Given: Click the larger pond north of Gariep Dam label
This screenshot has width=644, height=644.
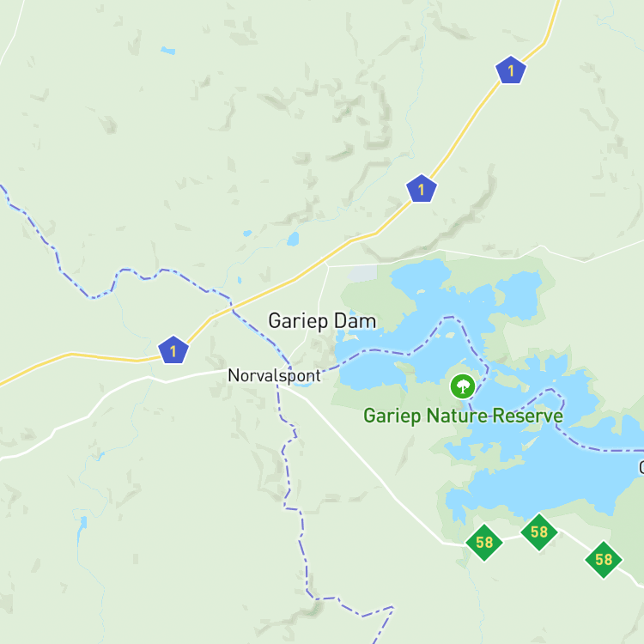Looking at the screenshot, I should coord(293,239).
